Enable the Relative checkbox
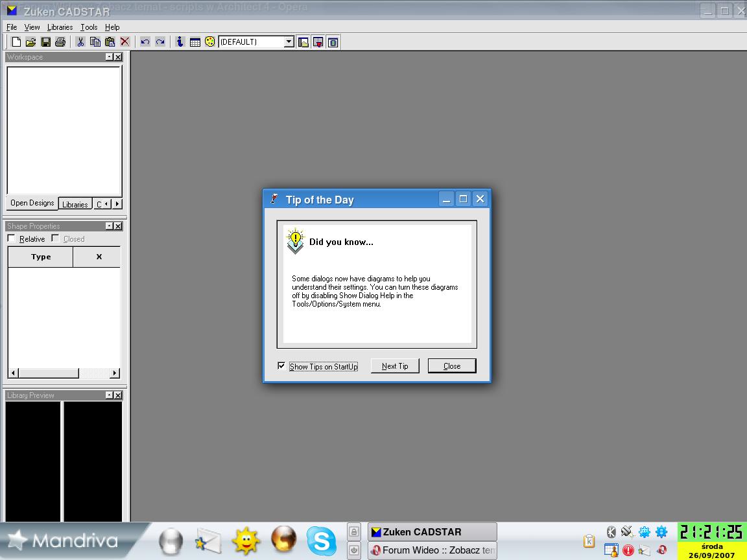Screen dimensions: 747x560 click(x=12, y=238)
